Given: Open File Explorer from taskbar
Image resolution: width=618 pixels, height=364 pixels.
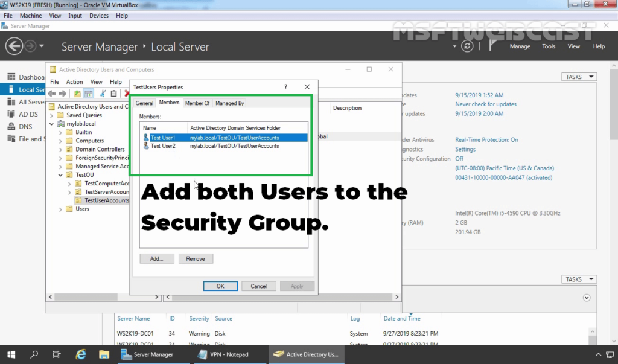Looking at the screenshot, I should (104, 354).
